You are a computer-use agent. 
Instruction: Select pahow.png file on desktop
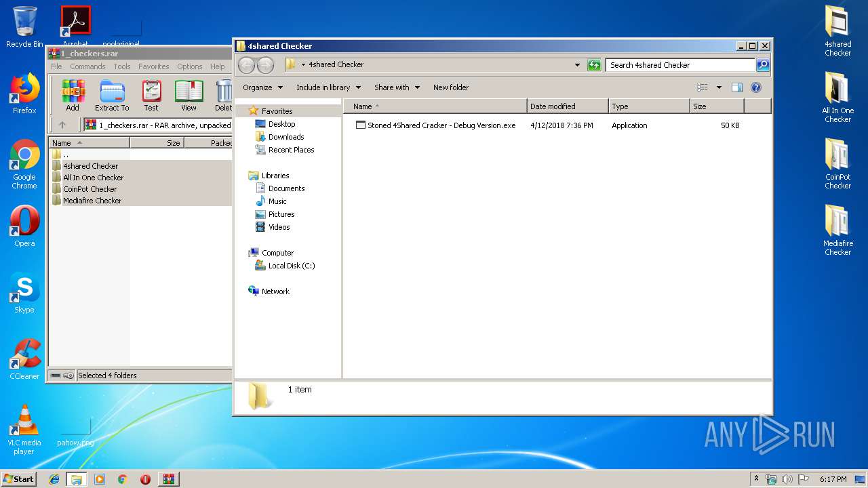point(75,432)
